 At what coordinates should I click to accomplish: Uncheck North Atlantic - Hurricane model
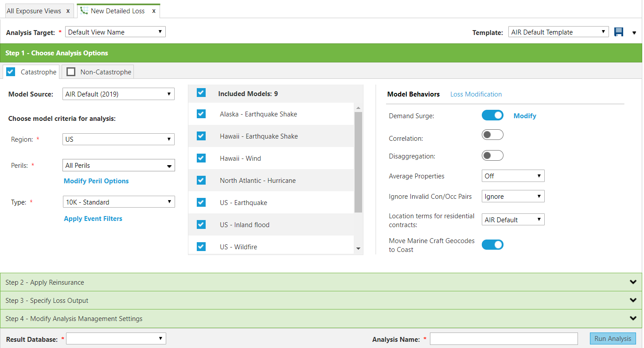[x=201, y=180]
